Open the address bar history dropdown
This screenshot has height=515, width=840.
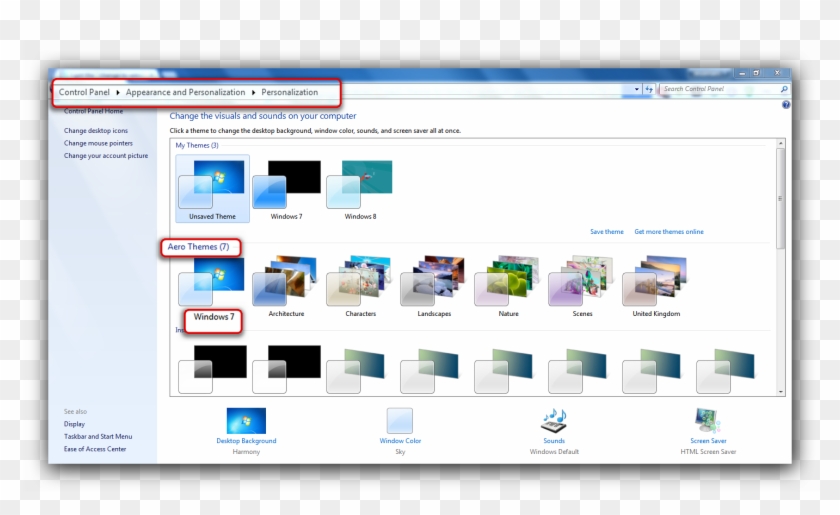[636, 89]
